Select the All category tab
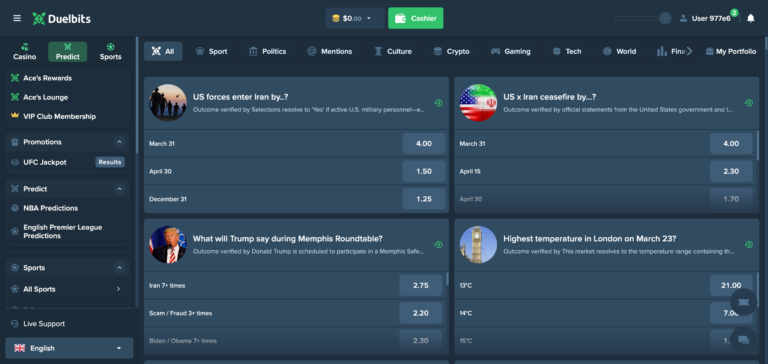This screenshot has width=768, height=364. [163, 51]
